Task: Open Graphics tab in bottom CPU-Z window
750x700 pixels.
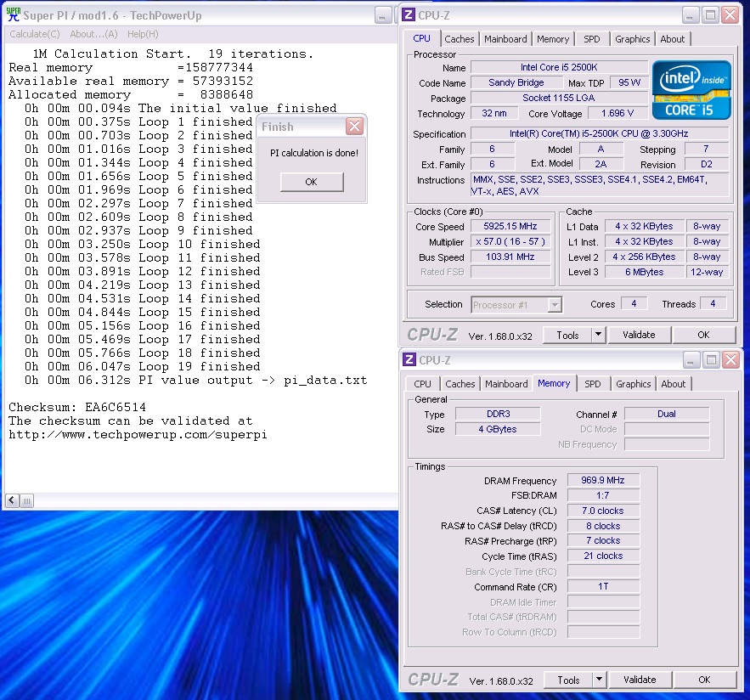Action: point(634,384)
